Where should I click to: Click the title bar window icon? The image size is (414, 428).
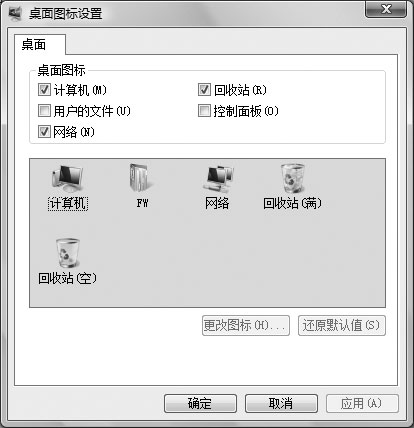(15, 14)
